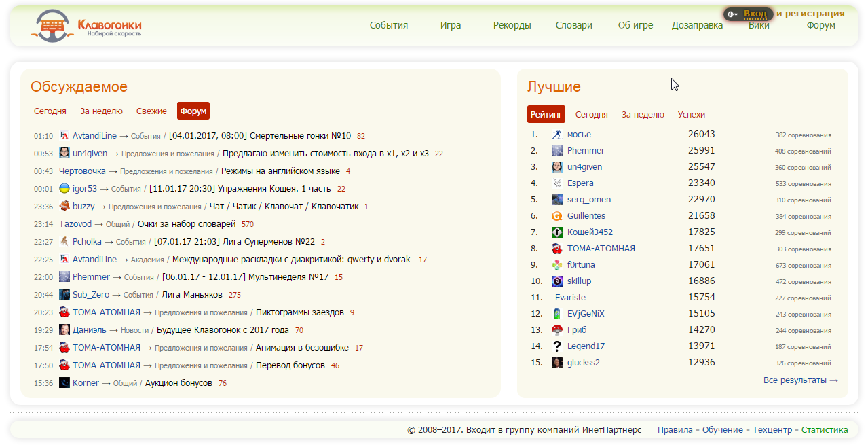
Task: Select the Рейтинг tab
Action: 546,114
